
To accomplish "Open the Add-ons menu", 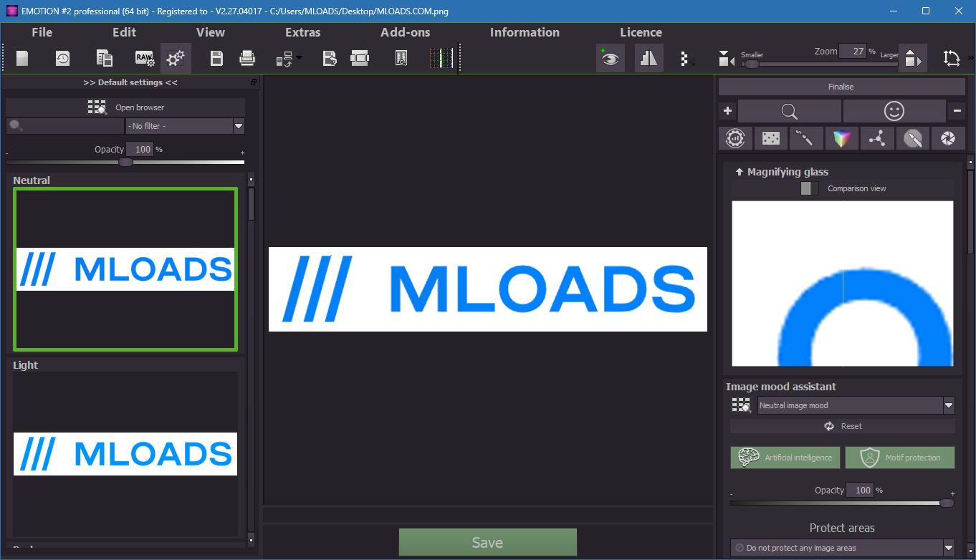I will [406, 32].
